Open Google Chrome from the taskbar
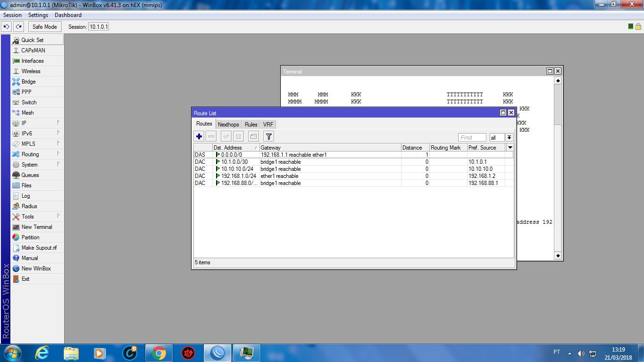Screen dimensions: 644x362 (159, 353)
